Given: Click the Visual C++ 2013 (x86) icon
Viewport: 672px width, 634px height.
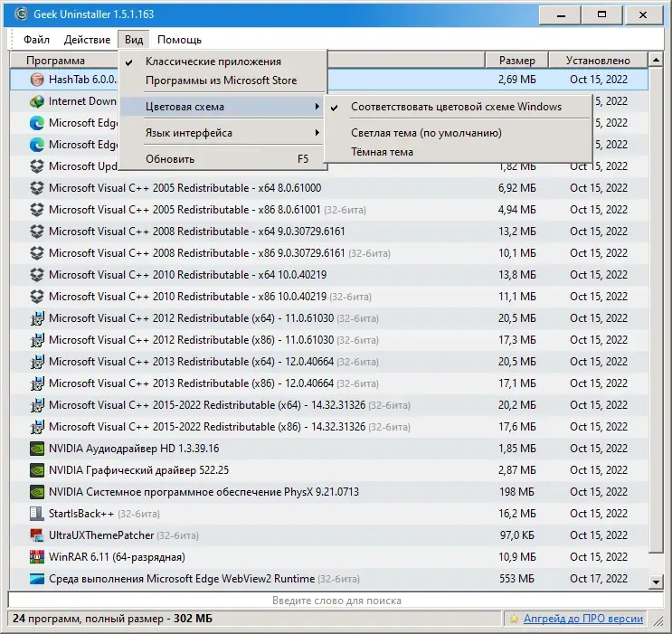Looking at the screenshot, I should click(x=37, y=383).
